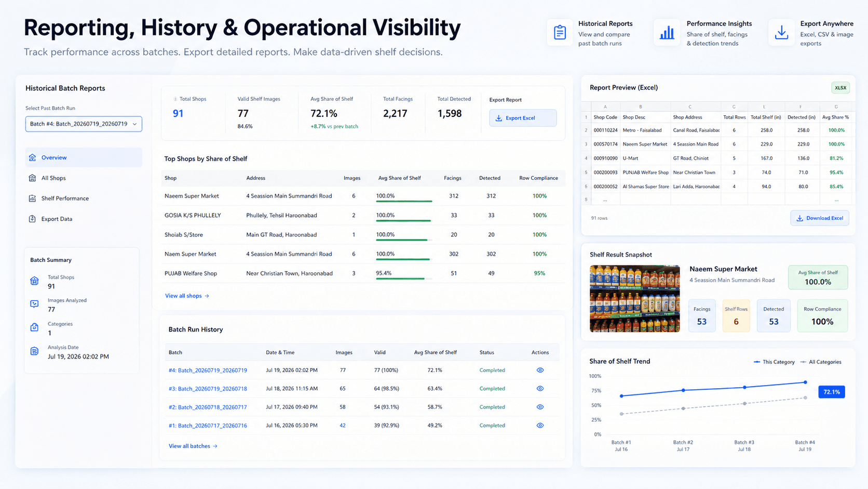The height and width of the screenshot is (489, 868).
Task: Click the XLSX badge in Report Preview
Action: click(840, 88)
